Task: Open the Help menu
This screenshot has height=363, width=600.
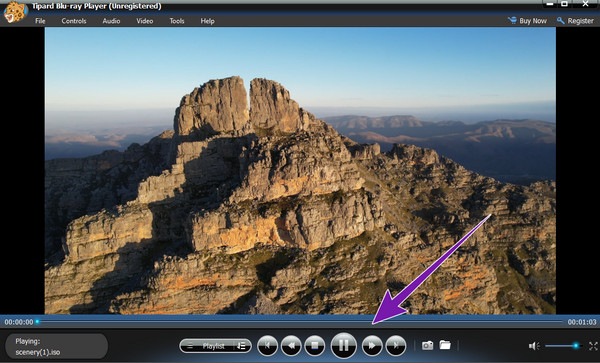Action: pyautogui.click(x=207, y=21)
